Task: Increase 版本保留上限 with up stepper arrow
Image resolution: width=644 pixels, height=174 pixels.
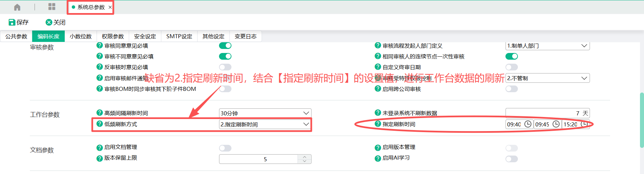Action: tap(304, 157)
